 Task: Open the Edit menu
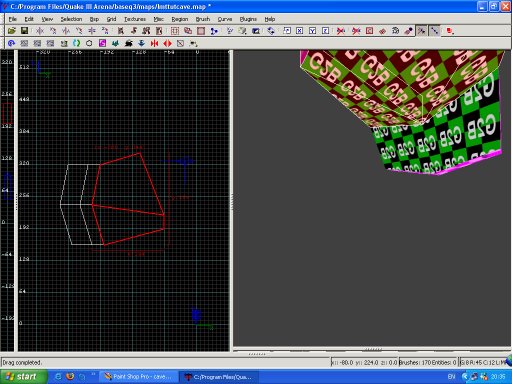tap(29, 19)
